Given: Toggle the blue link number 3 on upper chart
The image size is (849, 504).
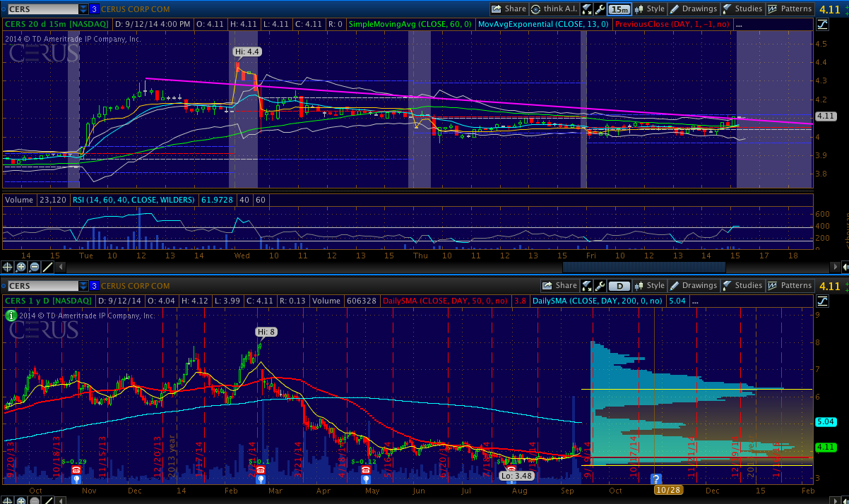Looking at the screenshot, I should pyautogui.click(x=94, y=9).
